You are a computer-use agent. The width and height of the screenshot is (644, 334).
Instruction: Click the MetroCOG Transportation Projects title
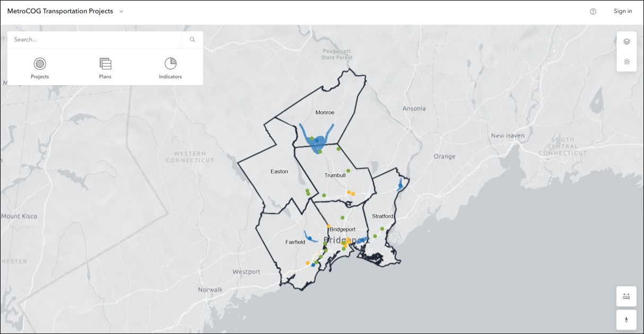point(60,11)
